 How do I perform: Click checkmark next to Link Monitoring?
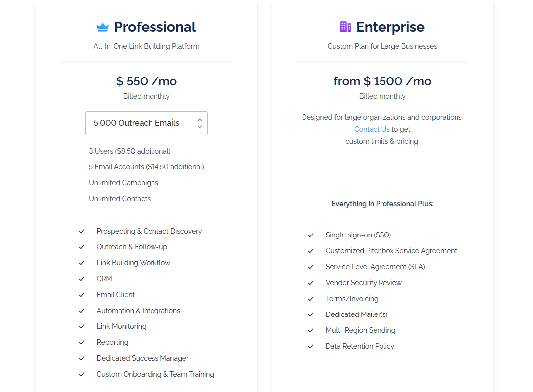click(x=81, y=327)
